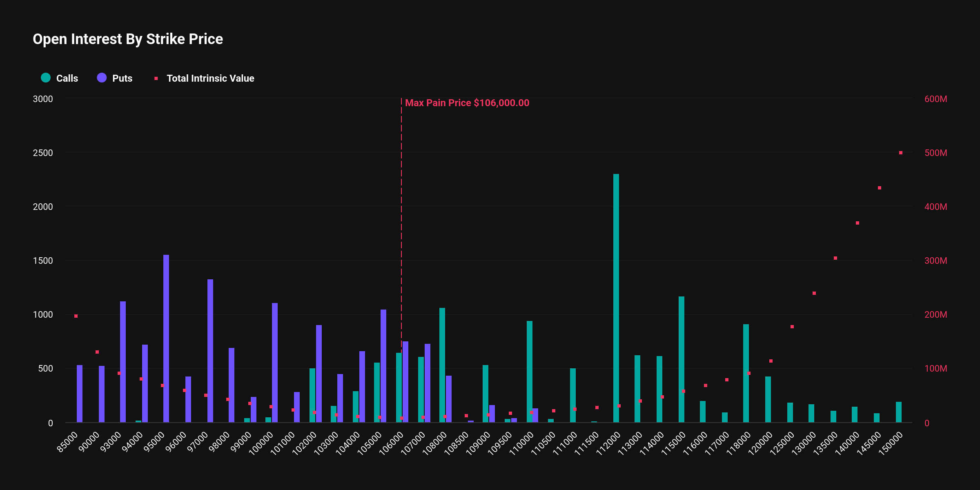Hide Total Intrinsic Value series label

click(x=210, y=78)
